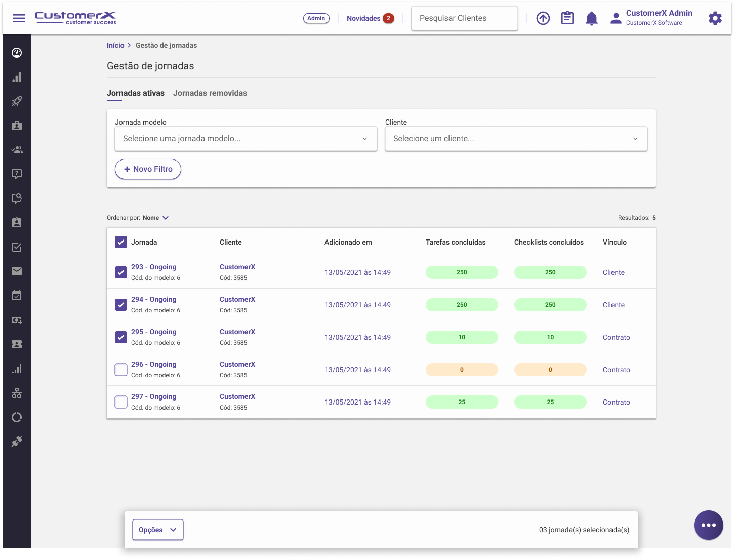This screenshot has width=734, height=560.
Task: Click the floating chat bubble button
Action: pyautogui.click(x=708, y=525)
